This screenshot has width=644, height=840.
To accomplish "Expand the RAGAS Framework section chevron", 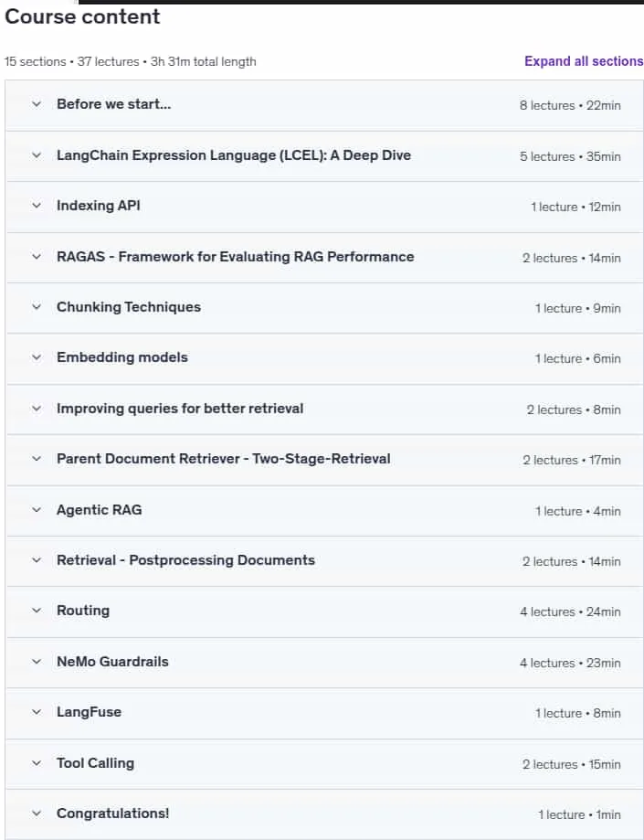I will pyautogui.click(x=37, y=257).
